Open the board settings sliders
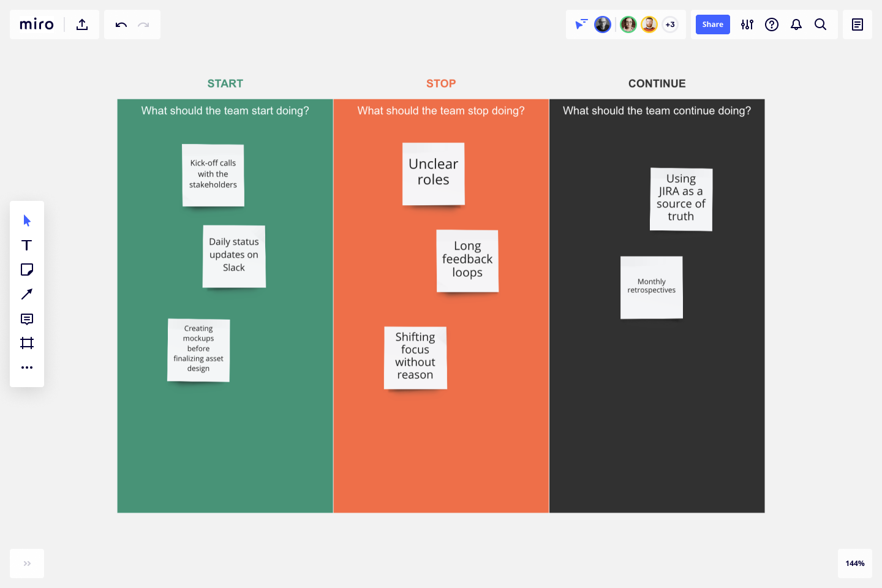Screen dimensions: 882x588 [747, 24]
